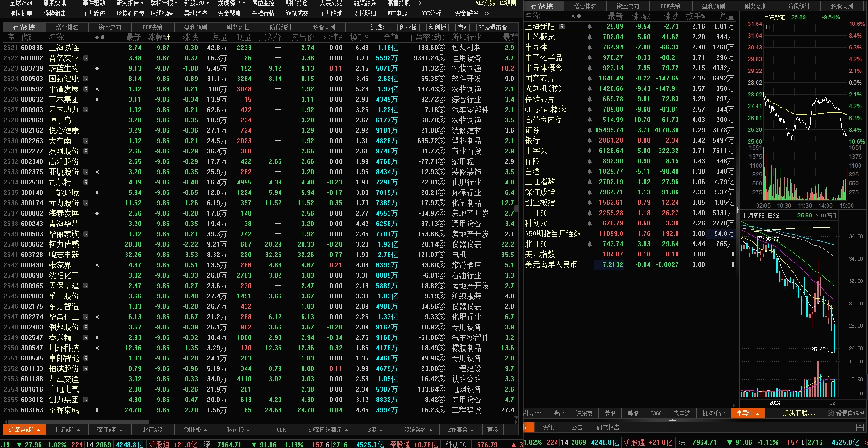Switch to 增仓排名 tab in main list
This screenshot has height=448, width=868.
tap(67, 27)
